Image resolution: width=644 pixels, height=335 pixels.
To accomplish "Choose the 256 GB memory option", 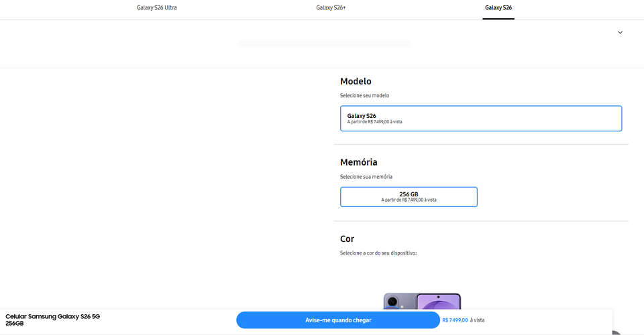I will click(x=409, y=197).
